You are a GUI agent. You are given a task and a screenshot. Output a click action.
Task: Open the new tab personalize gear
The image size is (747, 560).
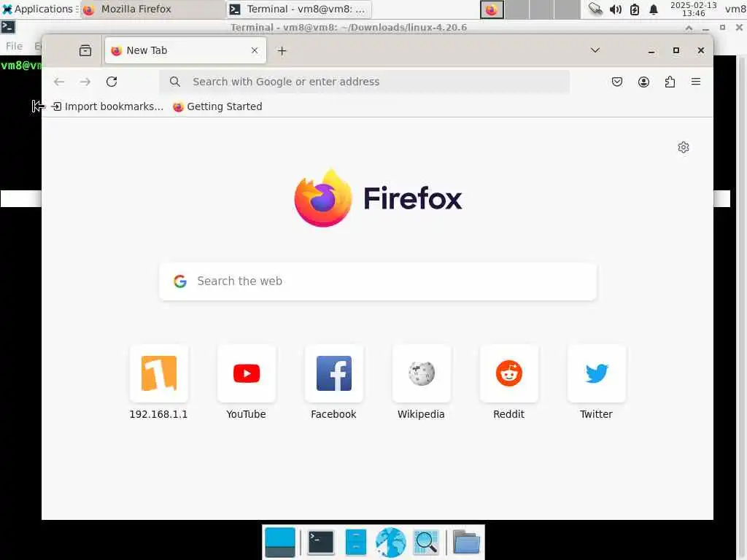(683, 147)
